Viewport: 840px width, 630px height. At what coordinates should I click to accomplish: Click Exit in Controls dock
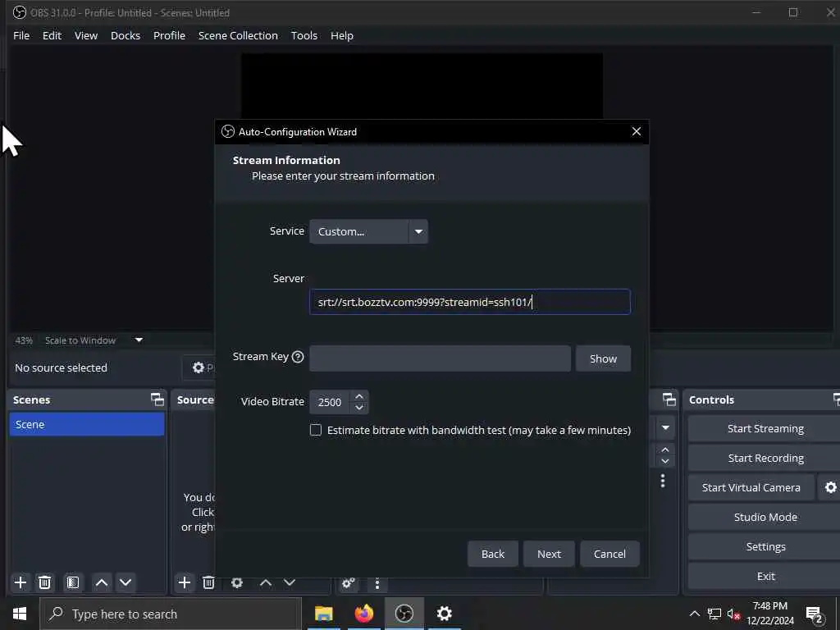(765, 576)
